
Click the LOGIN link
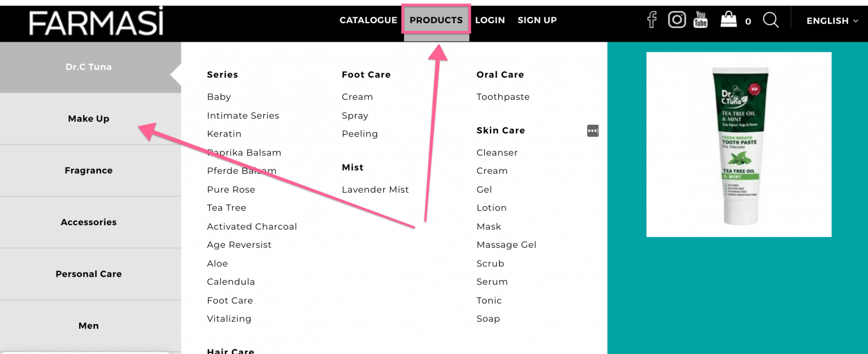(x=490, y=20)
